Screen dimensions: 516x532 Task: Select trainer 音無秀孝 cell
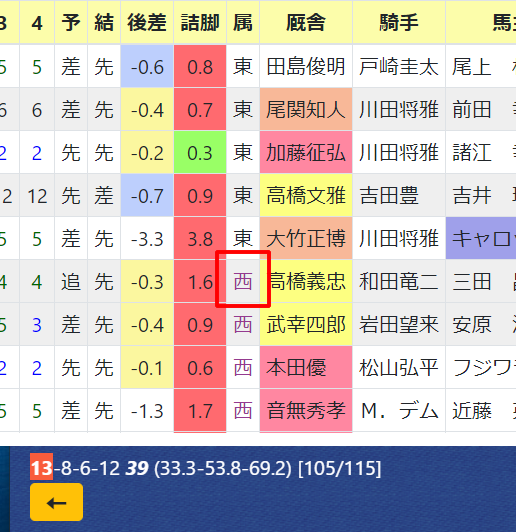[306, 411]
